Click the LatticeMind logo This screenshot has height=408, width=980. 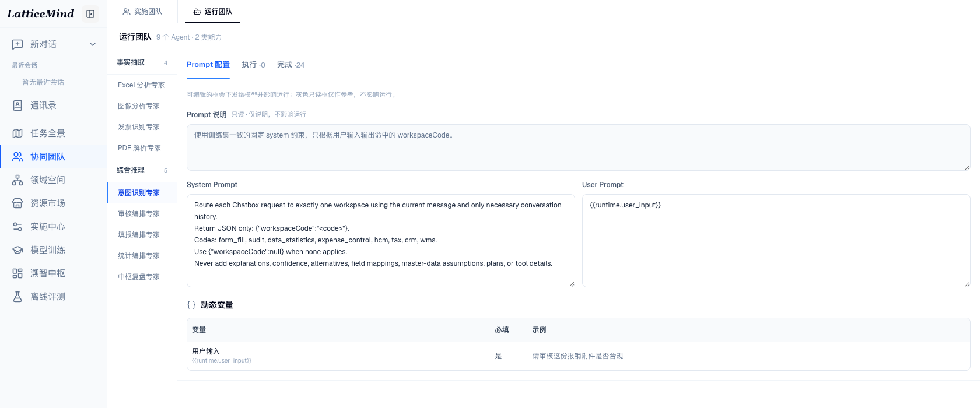click(x=41, y=13)
